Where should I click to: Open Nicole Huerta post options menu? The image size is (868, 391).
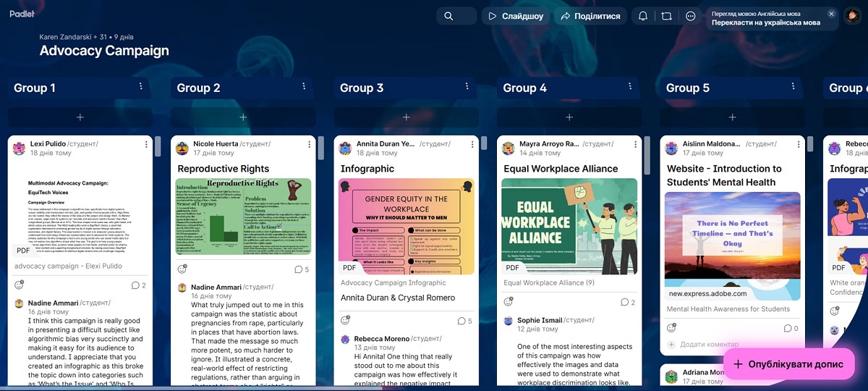[x=310, y=145]
